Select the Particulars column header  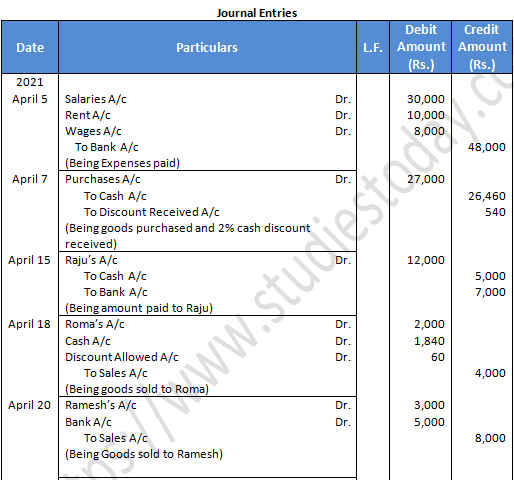pos(207,47)
